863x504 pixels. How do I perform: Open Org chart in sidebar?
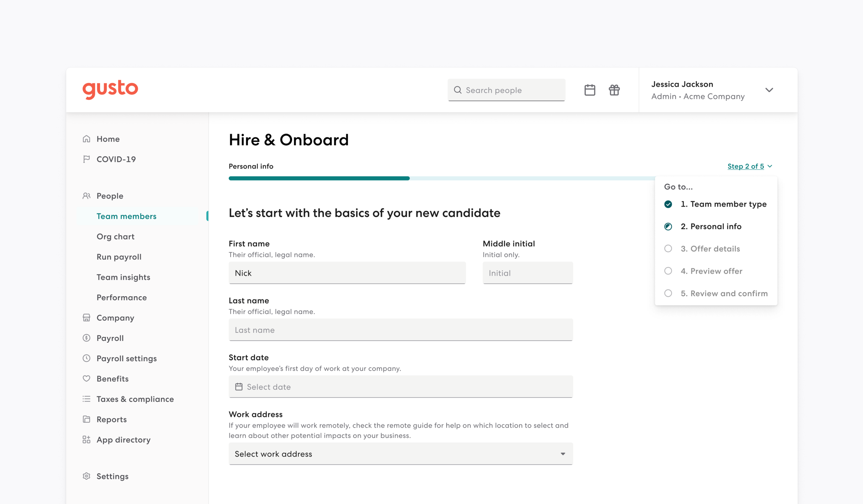(x=115, y=236)
